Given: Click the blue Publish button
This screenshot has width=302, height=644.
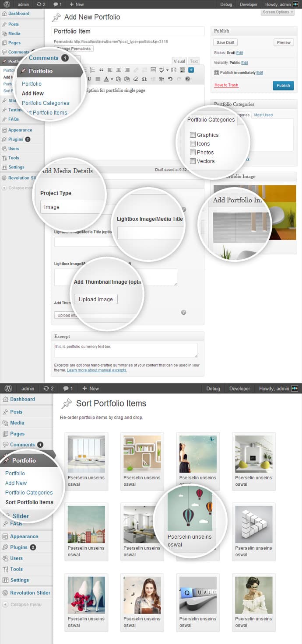Looking at the screenshot, I should click(x=283, y=85).
